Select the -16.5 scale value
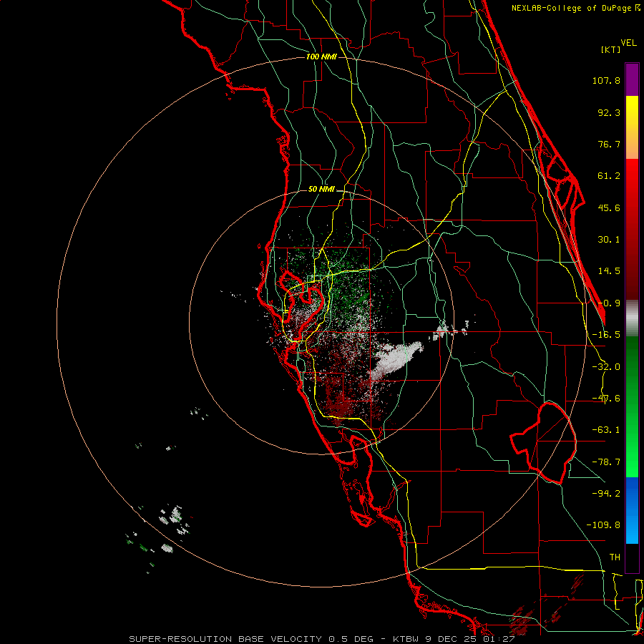This screenshot has width=644, height=644. coord(606,335)
